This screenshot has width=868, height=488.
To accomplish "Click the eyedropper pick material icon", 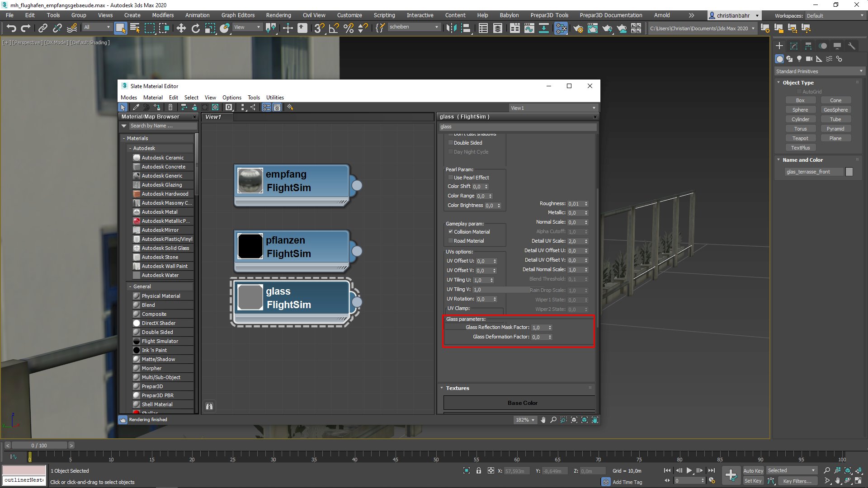I will [136, 108].
